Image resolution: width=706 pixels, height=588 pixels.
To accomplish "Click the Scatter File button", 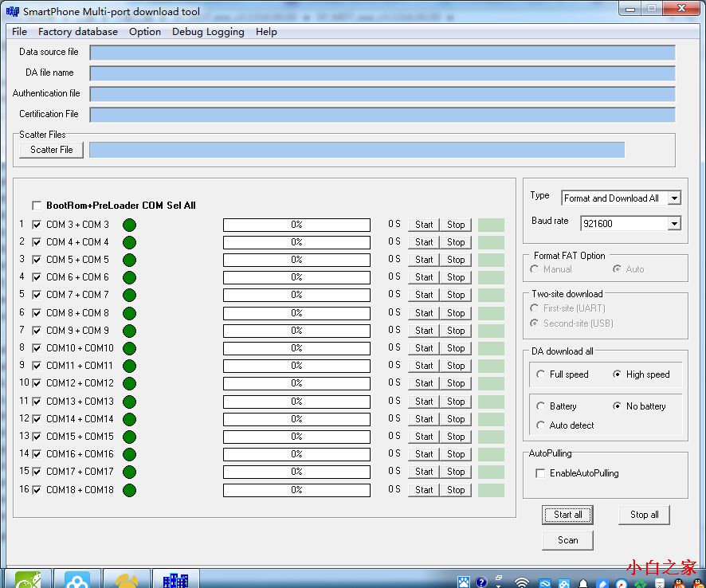I will point(51,150).
